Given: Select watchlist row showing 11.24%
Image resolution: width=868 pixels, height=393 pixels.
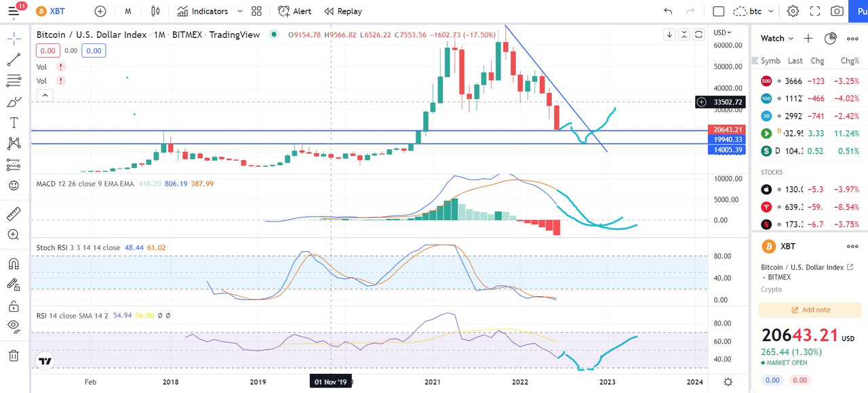Looking at the screenshot, I should point(810,133).
